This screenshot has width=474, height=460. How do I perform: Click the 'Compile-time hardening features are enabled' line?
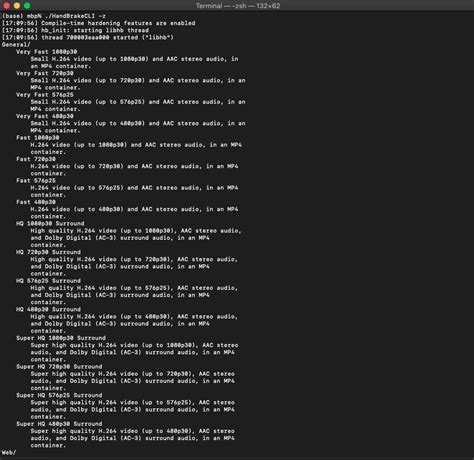99,23
